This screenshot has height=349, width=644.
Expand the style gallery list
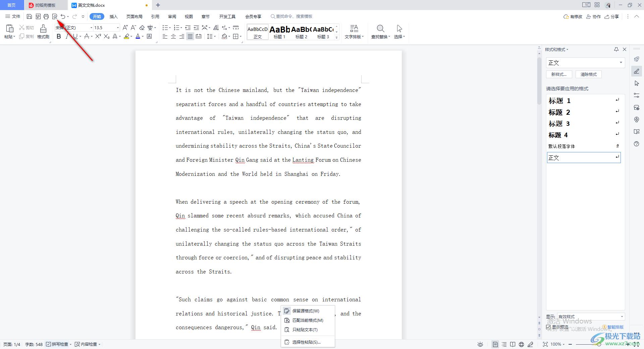tap(337, 38)
